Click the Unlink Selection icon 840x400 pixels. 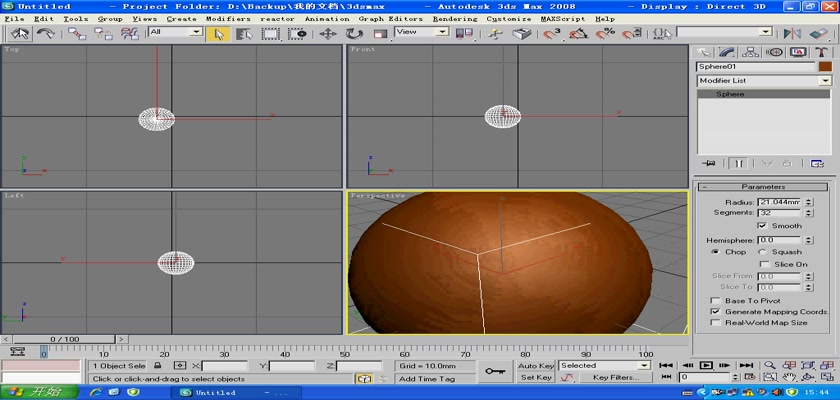[103, 33]
